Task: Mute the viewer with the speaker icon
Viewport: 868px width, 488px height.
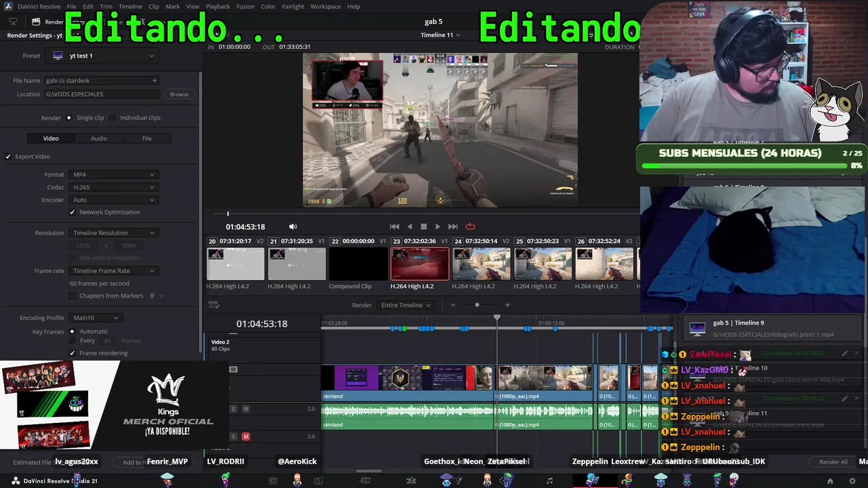Action: 293,226
